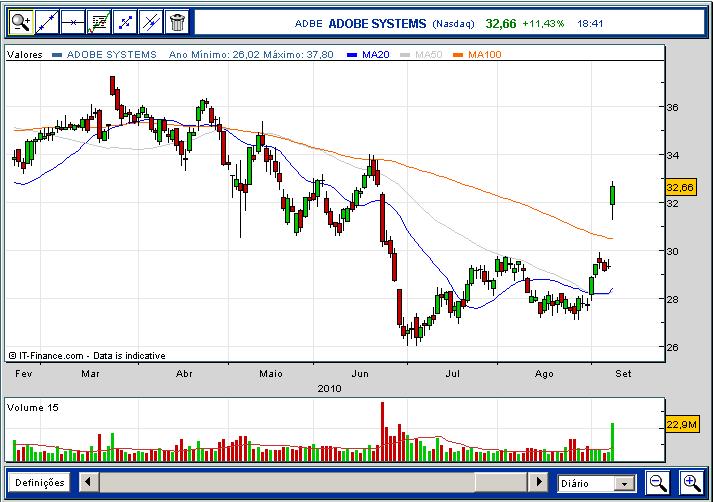
Task: Toggle the MA20 legend entry
Action: (x=369, y=55)
